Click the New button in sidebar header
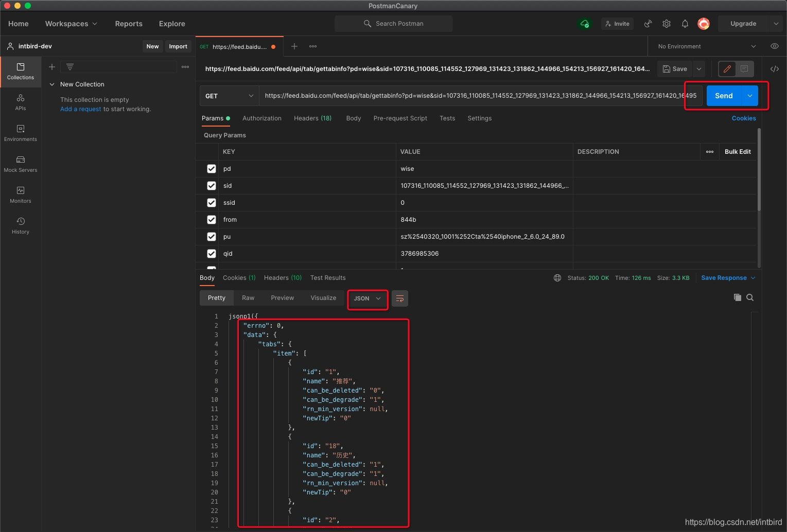The width and height of the screenshot is (787, 532). [x=152, y=46]
